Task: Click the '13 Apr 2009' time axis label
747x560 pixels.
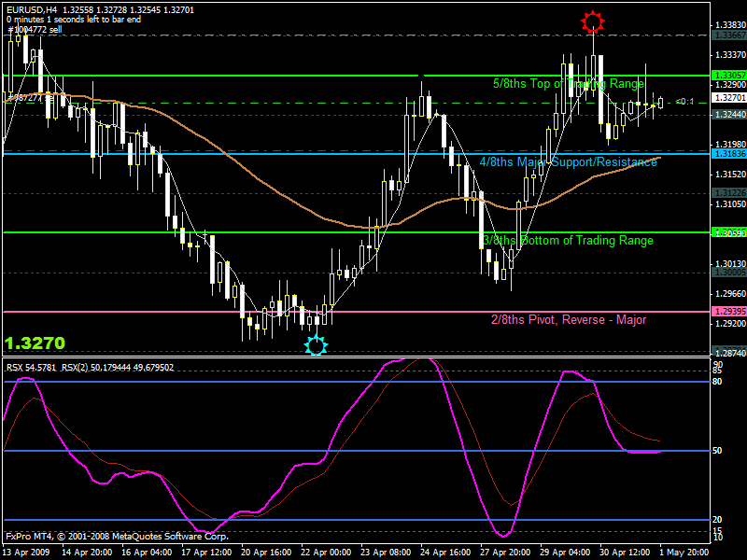Action: 26,553
